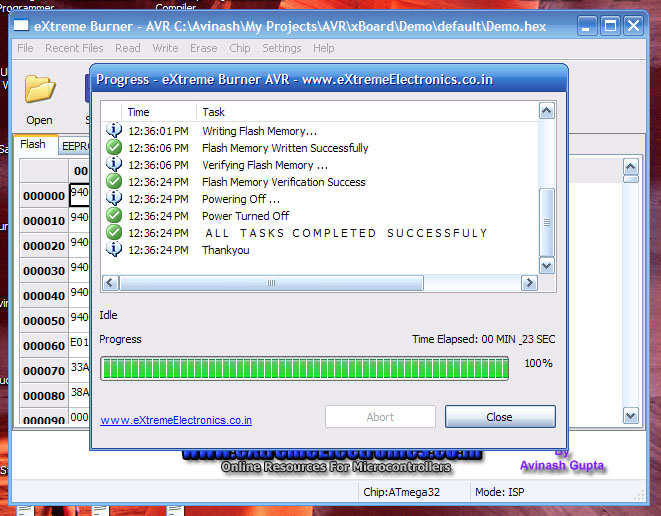Open the Write menu
The width and height of the screenshot is (661, 516).
(165, 48)
